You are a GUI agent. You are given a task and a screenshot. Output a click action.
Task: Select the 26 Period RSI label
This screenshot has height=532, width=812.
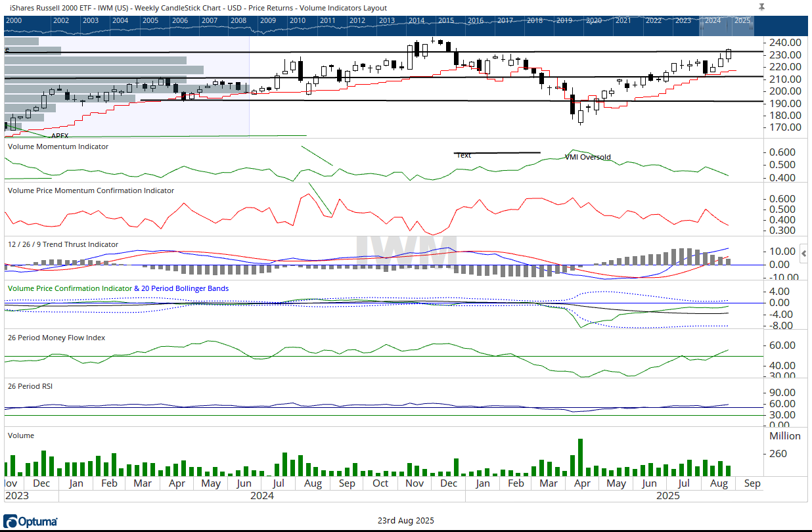coord(30,386)
